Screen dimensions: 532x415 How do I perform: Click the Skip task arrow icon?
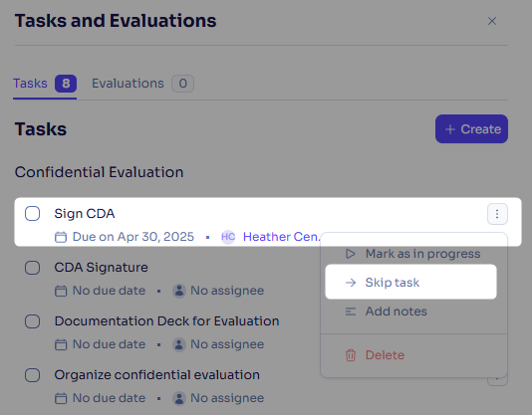coord(351,282)
